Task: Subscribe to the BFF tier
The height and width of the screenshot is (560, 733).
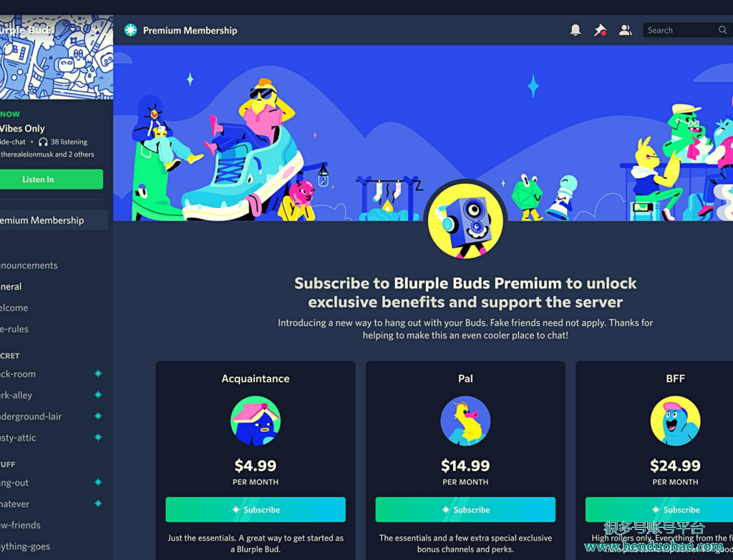Action: (659, 509)
